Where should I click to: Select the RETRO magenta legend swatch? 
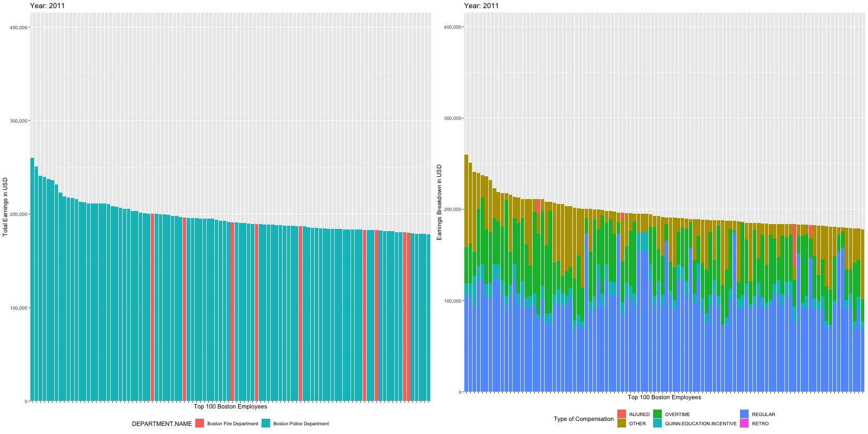(x=744, y=424)
